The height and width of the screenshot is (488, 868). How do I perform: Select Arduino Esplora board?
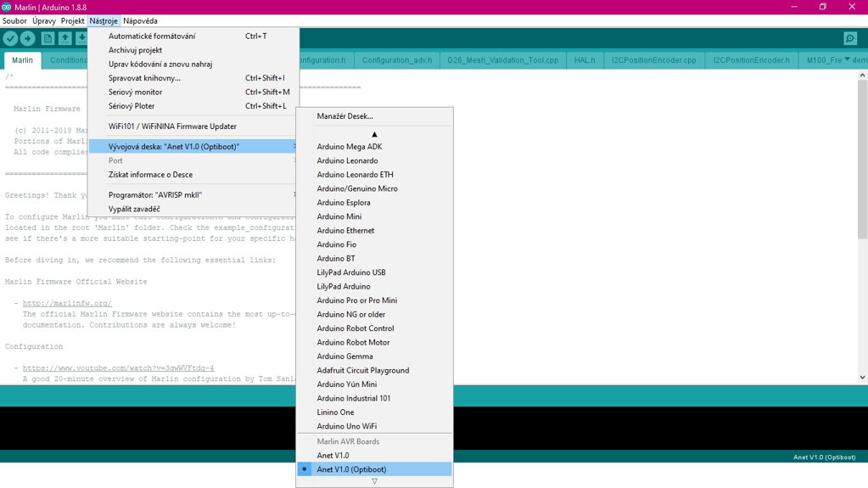click(x=374, y=203)
